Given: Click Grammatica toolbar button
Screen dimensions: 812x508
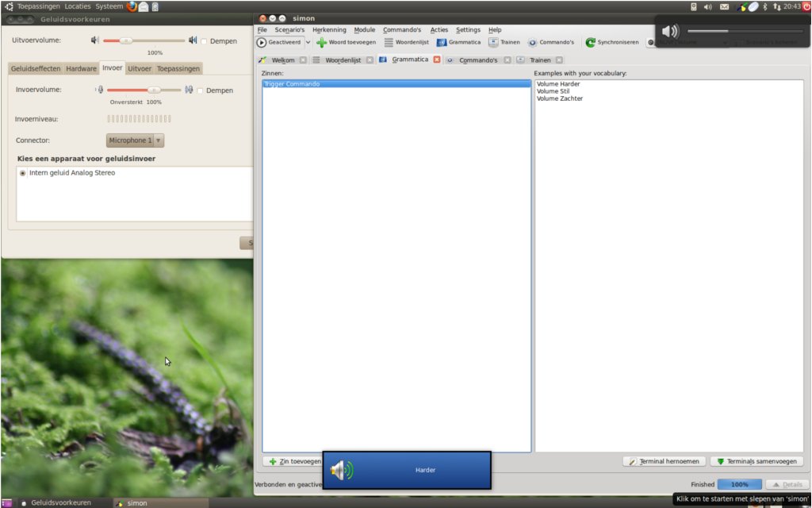Looking at the screenshot, I should (x=459, y=43).
